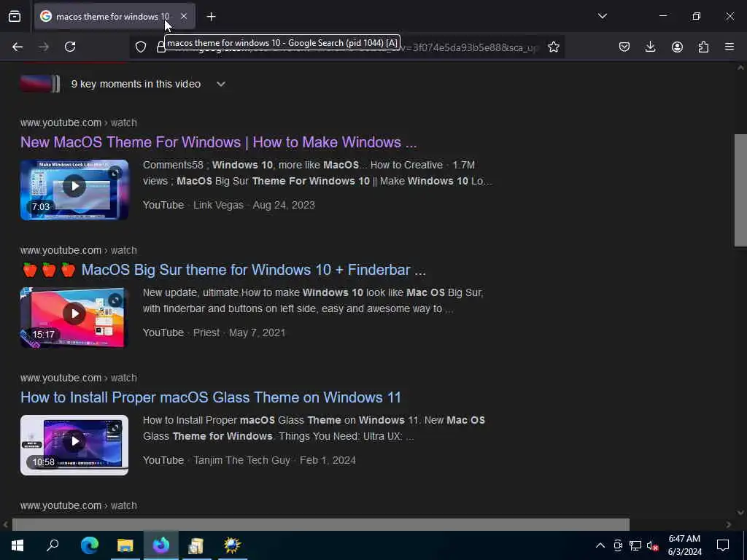747x560 pixels.
Task: Click www.youtube.com above New MacOS Theme For Windows
Action: (x=61, y=122)
